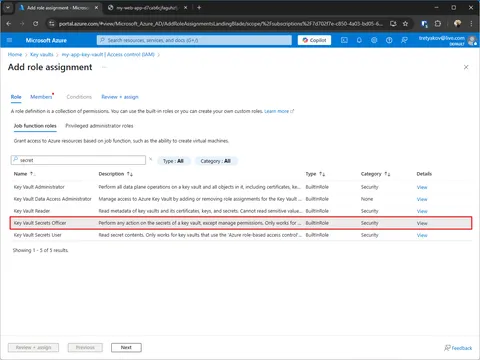Select the Job function roles tab
Screen dimensions: 480x360
point(35,126)
